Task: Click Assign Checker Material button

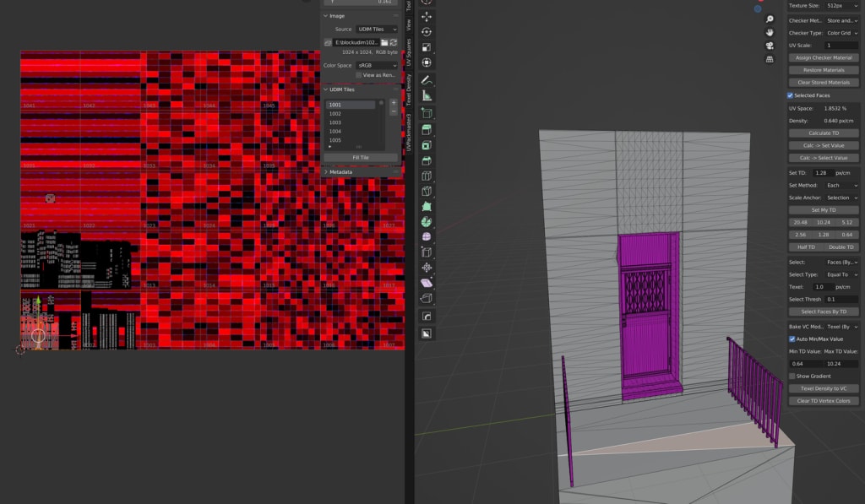Action: click(x=824, y=58)
